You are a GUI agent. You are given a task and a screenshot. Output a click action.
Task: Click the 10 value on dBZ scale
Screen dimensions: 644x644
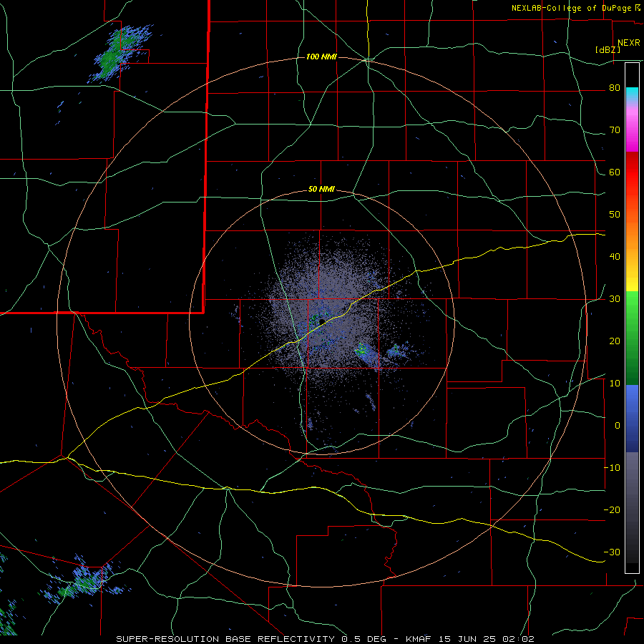(x=615, y=384)
